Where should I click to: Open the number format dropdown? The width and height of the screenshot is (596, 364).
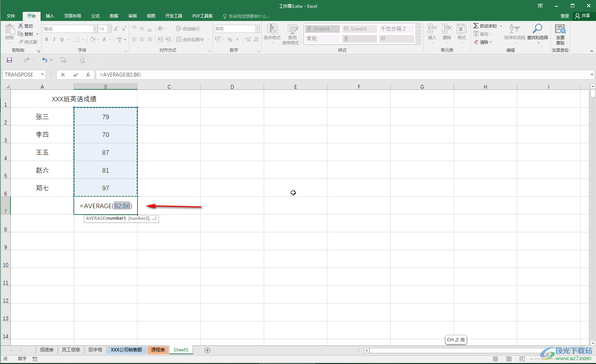pyautogui.click(x=257, y=29)
